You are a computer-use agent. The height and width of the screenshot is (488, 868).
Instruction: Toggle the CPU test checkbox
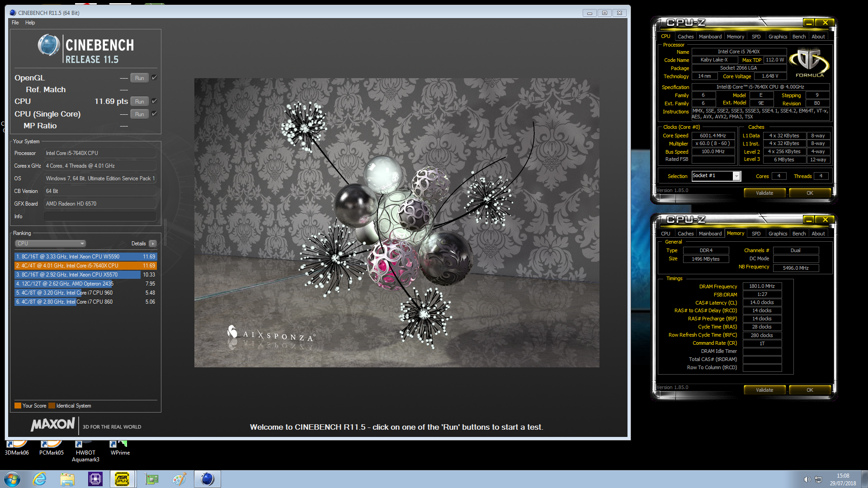click(154, 101)
